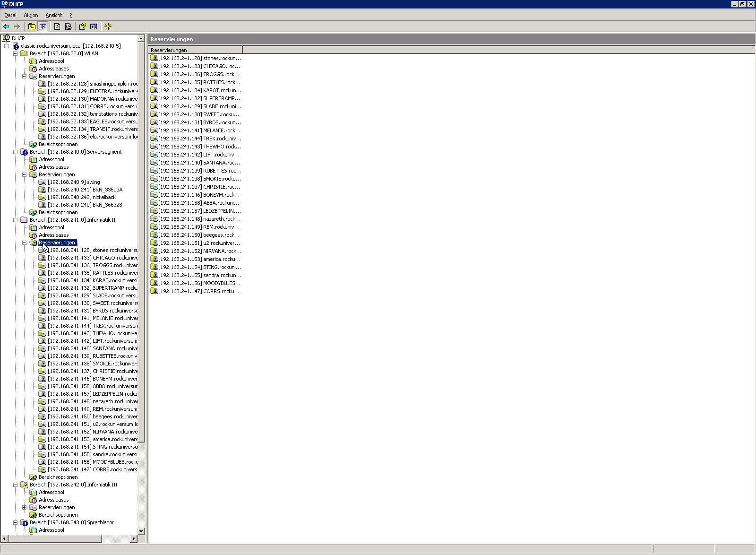The width and height of the screenshot is (756, 555).
Task: Collapse Reservierungen under the WLAN scope
Action: click(x=24, y=76)
